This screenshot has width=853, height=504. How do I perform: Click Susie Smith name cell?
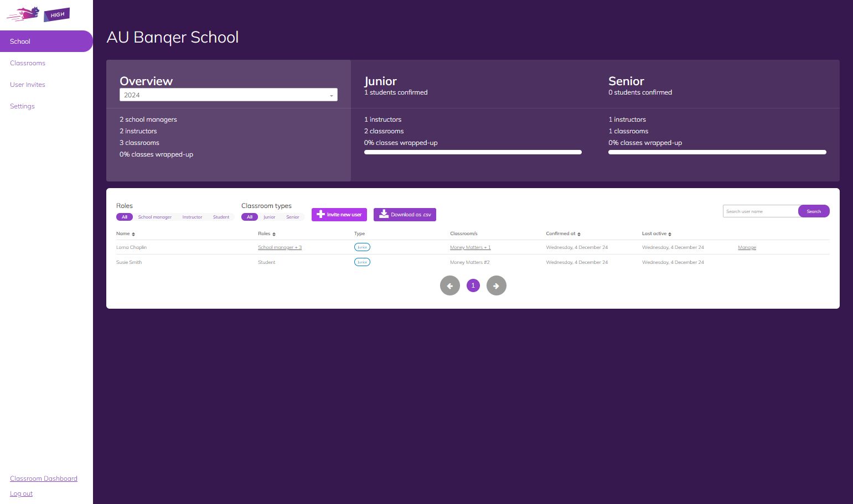pyautogui.click(x=129, y=262)
